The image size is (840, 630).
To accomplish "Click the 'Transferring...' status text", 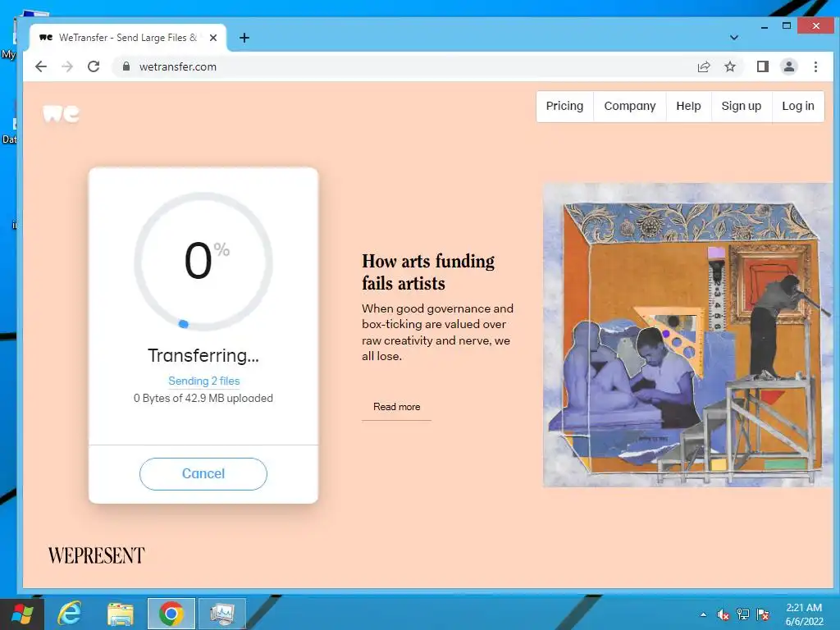I will point(203,356).
